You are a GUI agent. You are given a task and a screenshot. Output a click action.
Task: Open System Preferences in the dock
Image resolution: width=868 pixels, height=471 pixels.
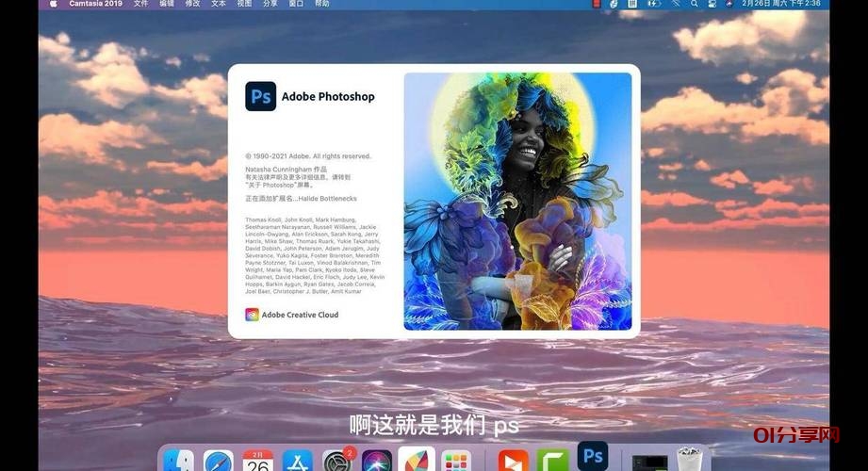[336, 462]
